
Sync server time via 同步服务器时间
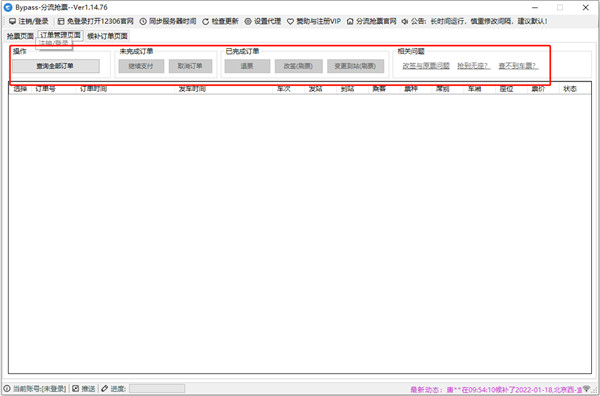pos(168,21)
